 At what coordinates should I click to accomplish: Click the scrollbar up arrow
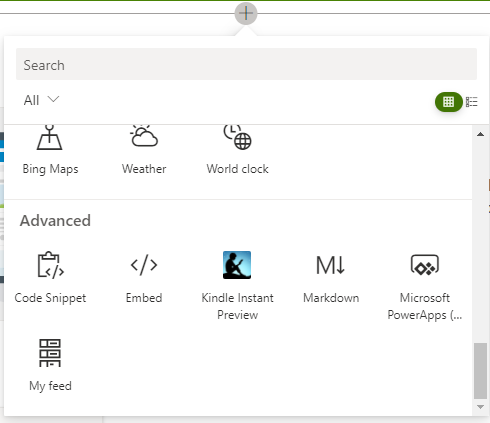click(x=480, y=134)
